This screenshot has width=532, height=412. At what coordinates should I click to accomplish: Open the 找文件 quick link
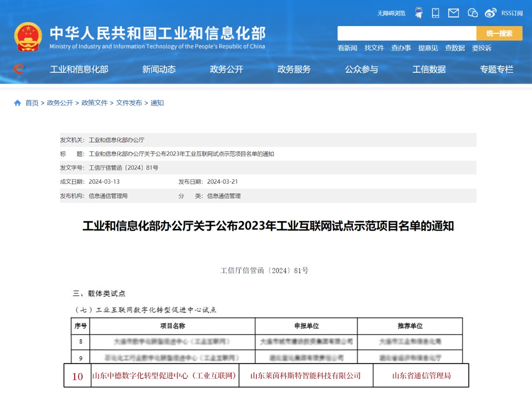[x=374, y=48]
